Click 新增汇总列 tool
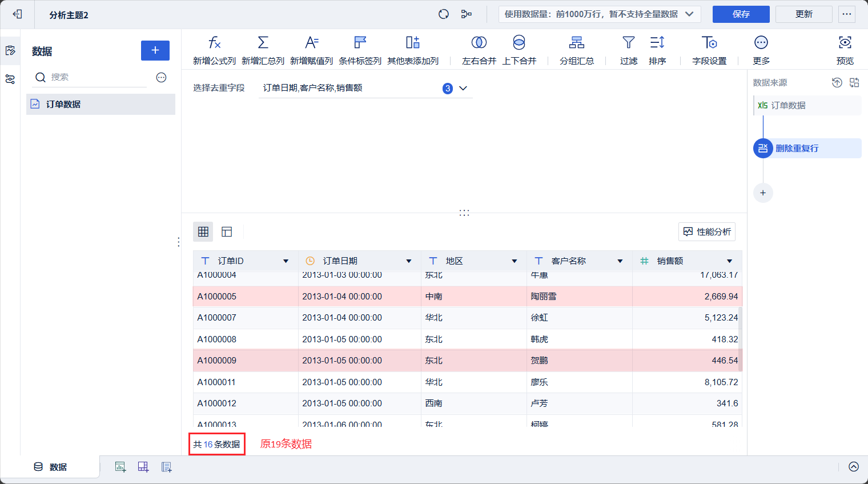 (263, 50)
